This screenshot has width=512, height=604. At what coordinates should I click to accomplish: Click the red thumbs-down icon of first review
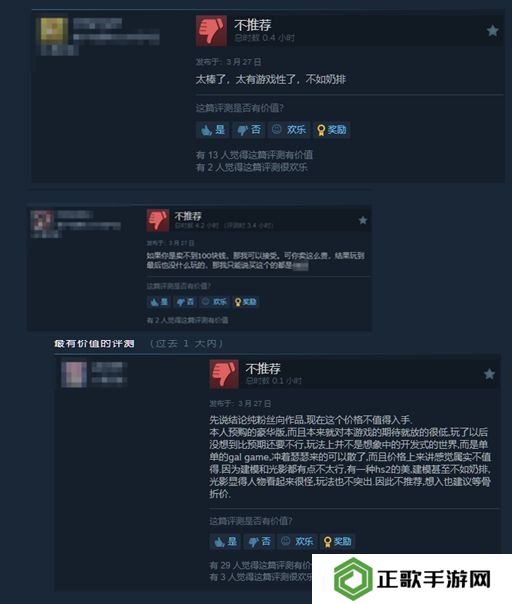(211, 31)
